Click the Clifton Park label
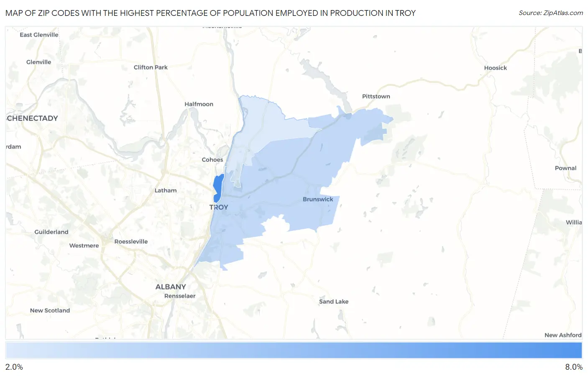The width and height of the screenshot is (588, 376). [x=151, y=67]
